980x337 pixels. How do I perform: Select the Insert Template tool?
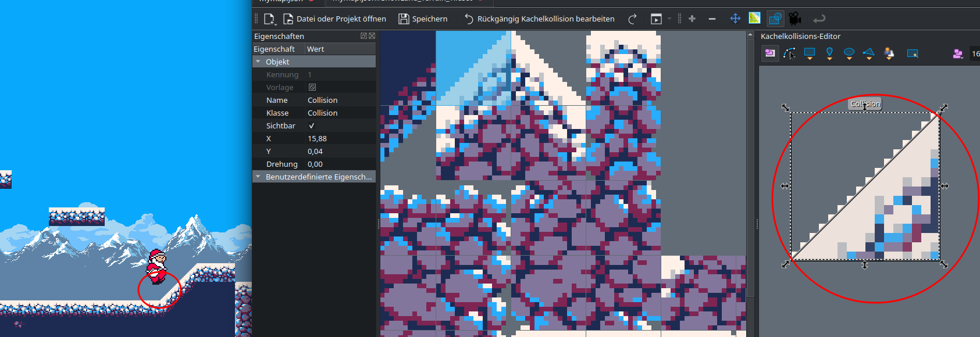pos(889,53)
